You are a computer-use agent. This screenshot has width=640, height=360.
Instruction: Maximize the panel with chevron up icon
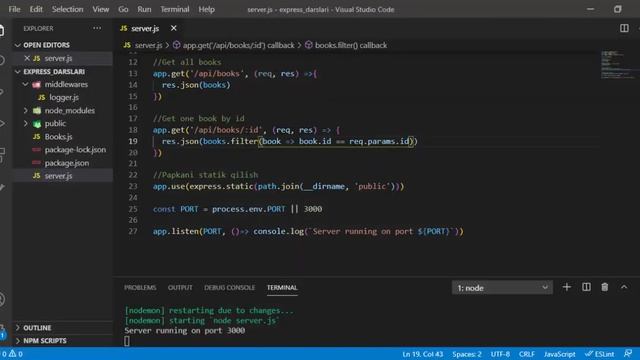(624, 287)
